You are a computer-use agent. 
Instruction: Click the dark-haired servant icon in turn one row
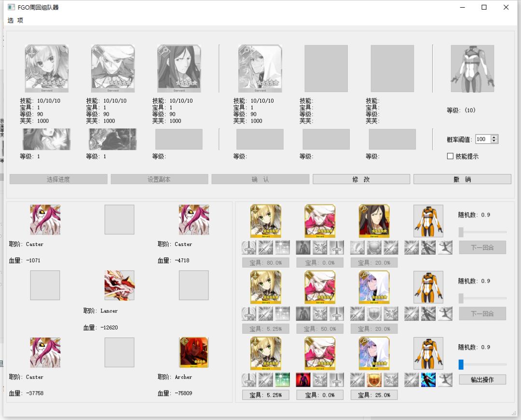pyautogui.click(x=374, y=221)
